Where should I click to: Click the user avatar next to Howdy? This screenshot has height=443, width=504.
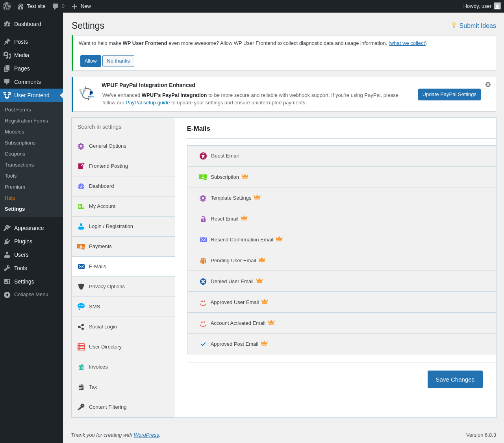[497, 6]
